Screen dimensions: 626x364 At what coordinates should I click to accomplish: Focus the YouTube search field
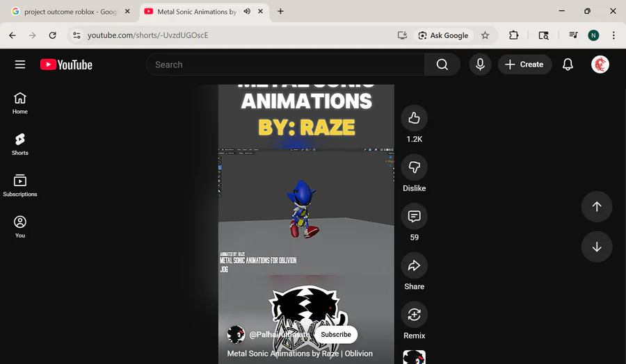click(x=285, y=65)
